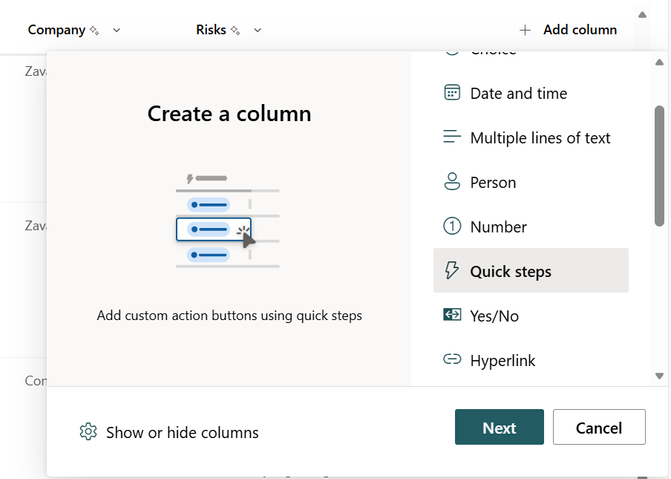The image size is (671, 479).
Task: Click the Yes/No column type icon
Action: click(452, 316)
